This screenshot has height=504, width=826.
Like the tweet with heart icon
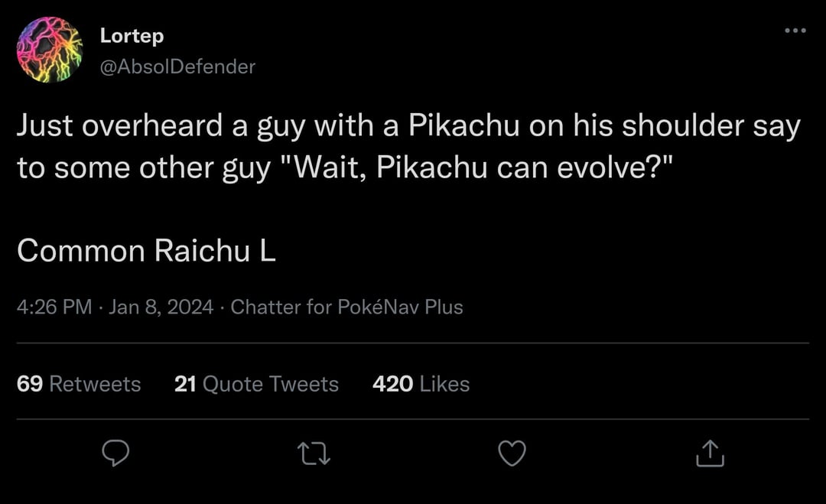click(x=512, y=454)
